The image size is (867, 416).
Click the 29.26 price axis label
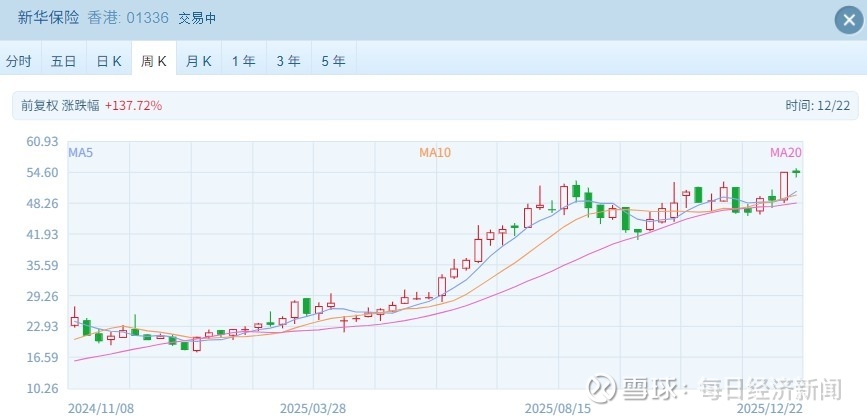42,296
